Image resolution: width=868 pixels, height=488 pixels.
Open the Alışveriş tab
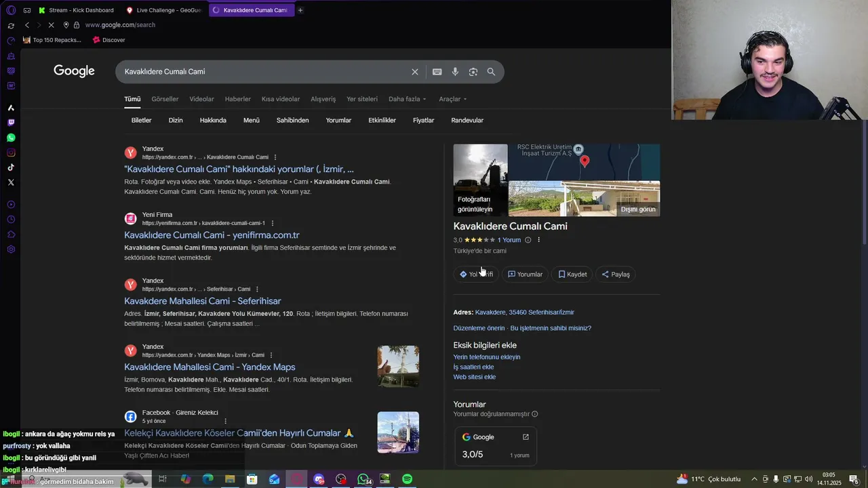[323, 99]
